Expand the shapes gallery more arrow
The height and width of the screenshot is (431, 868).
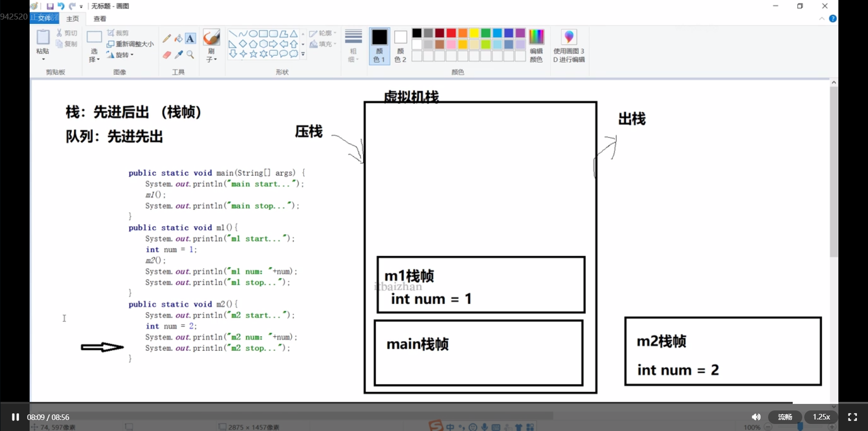303,54
